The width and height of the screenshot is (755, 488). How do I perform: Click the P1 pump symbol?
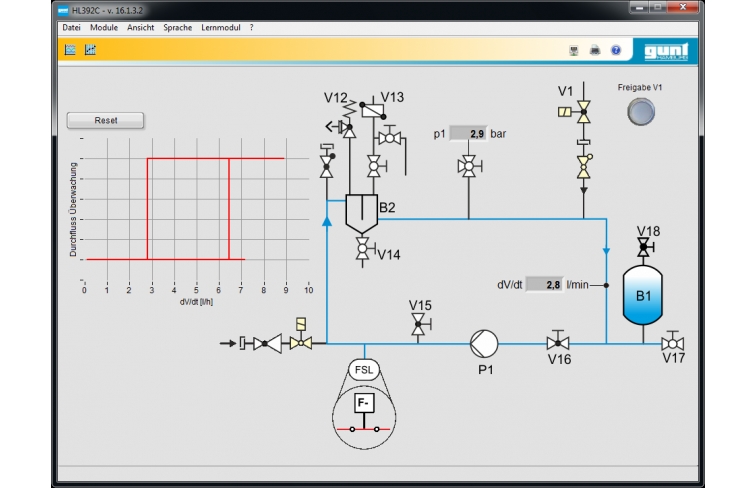click(x=484, y=344)
